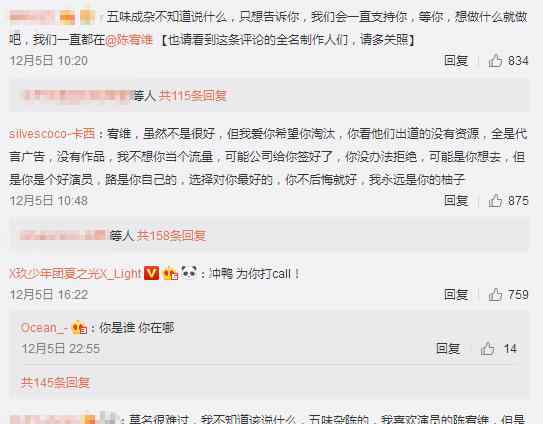Click the panda emoji badge icon
This screenshot has height=424, width=543.
(189, 273)
